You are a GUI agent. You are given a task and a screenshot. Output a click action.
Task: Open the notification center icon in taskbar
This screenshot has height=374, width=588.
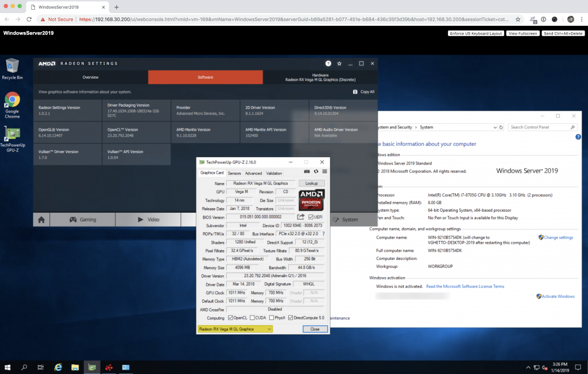(x=578, y=367)
